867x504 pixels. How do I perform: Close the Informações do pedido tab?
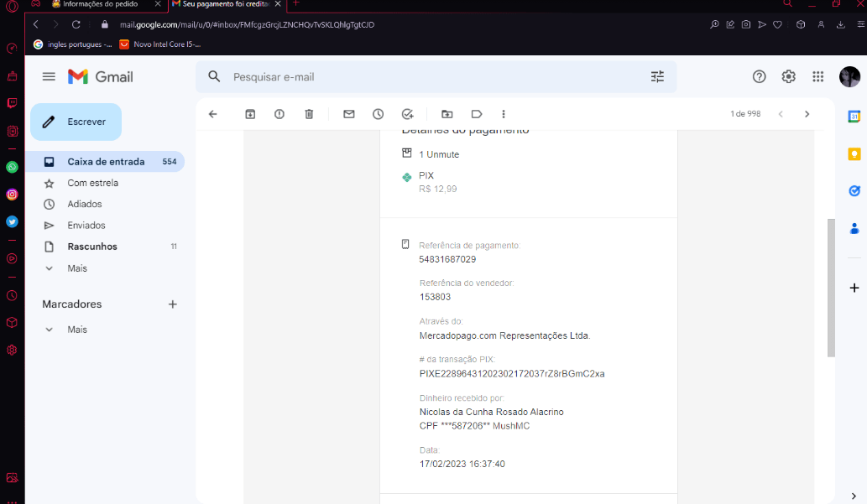point(158,4)
